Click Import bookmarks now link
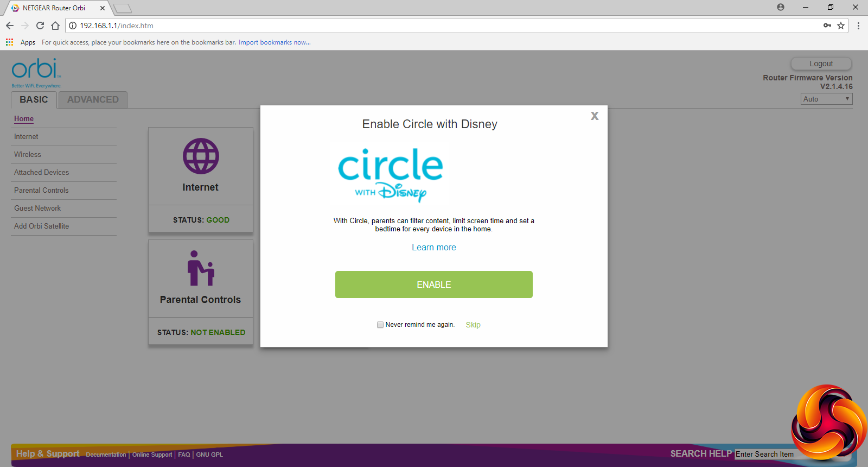This screenshot has height=467, width=868. [275, 42]
